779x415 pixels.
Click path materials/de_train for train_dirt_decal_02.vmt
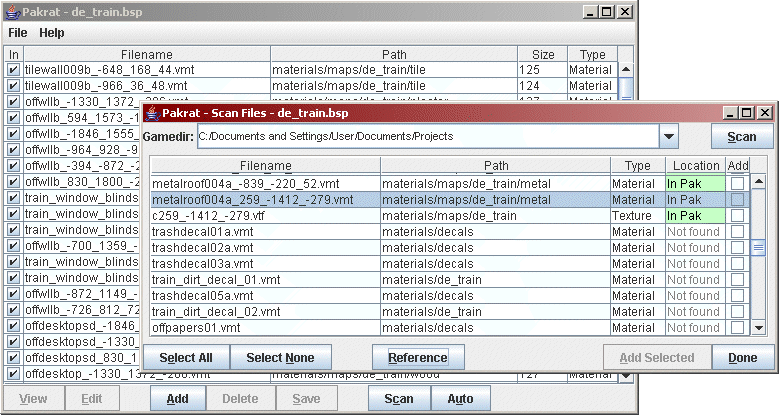(432, 312)
